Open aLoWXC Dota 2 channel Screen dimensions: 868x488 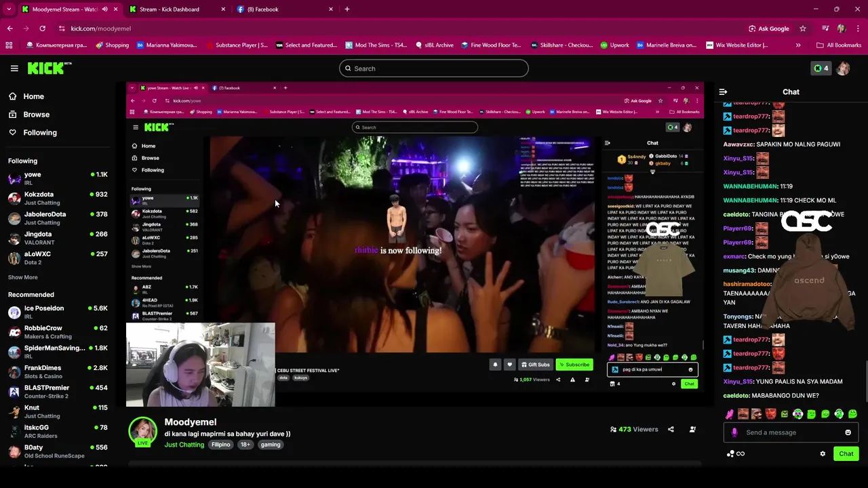(58, 258)
